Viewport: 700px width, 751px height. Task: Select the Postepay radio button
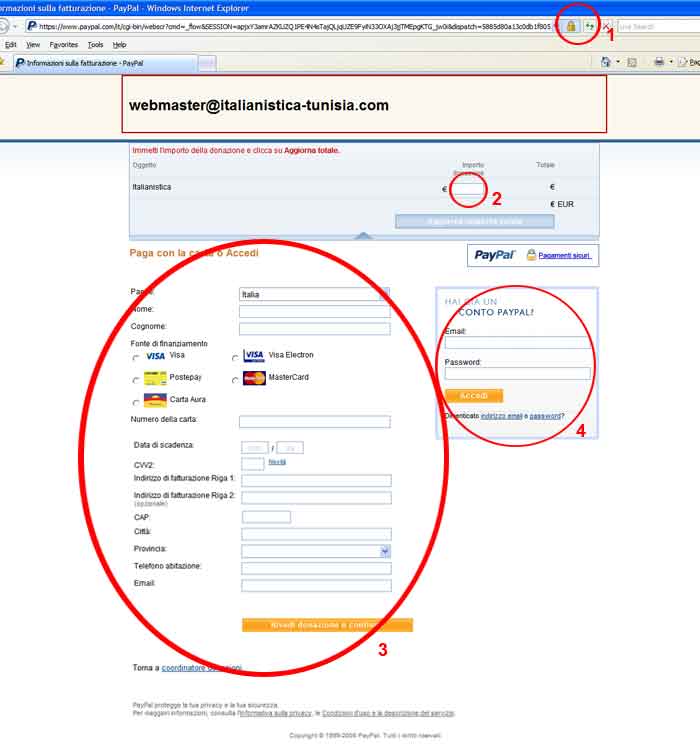(x=136, y=380)
